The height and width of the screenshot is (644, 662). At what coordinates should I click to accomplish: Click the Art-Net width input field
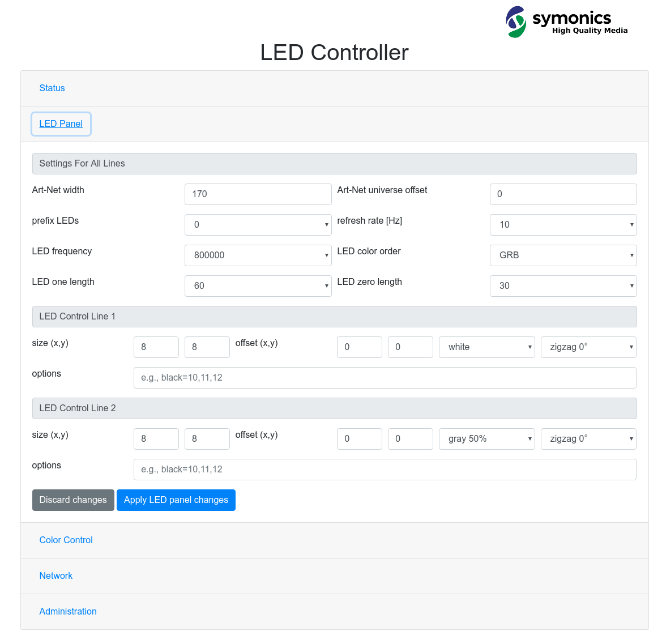258,194
